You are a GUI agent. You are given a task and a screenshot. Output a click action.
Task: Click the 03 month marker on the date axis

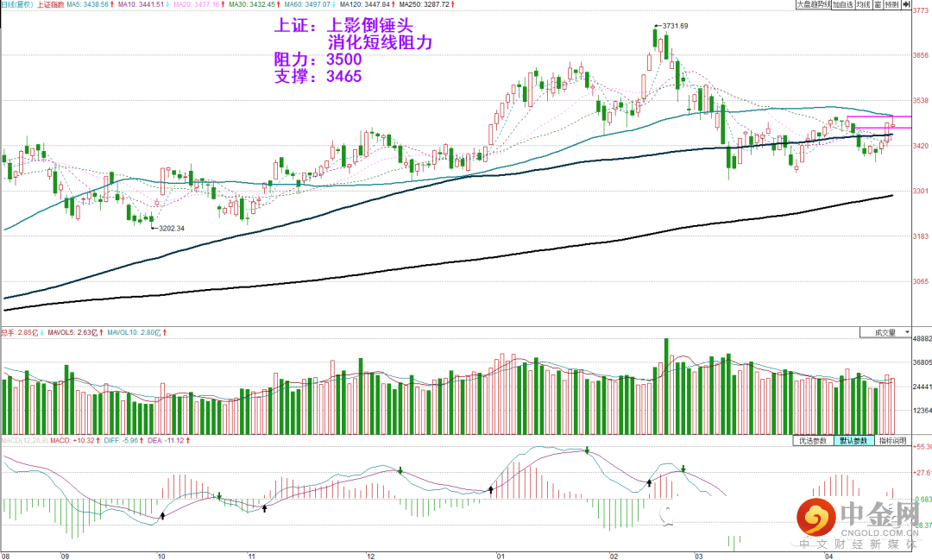[x=698, y=557]
